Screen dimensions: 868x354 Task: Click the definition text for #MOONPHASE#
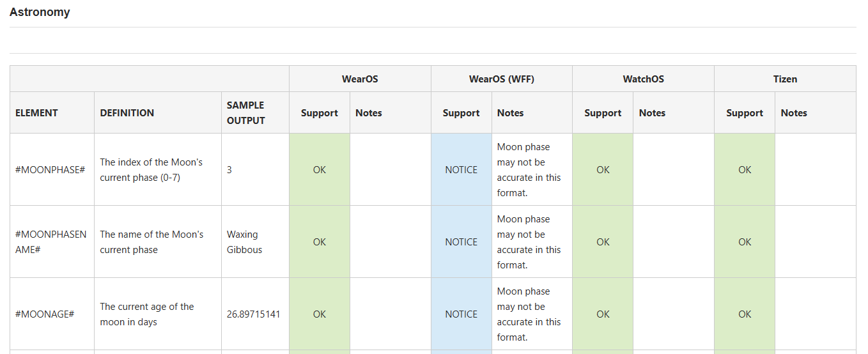click(x=151, y=170)
